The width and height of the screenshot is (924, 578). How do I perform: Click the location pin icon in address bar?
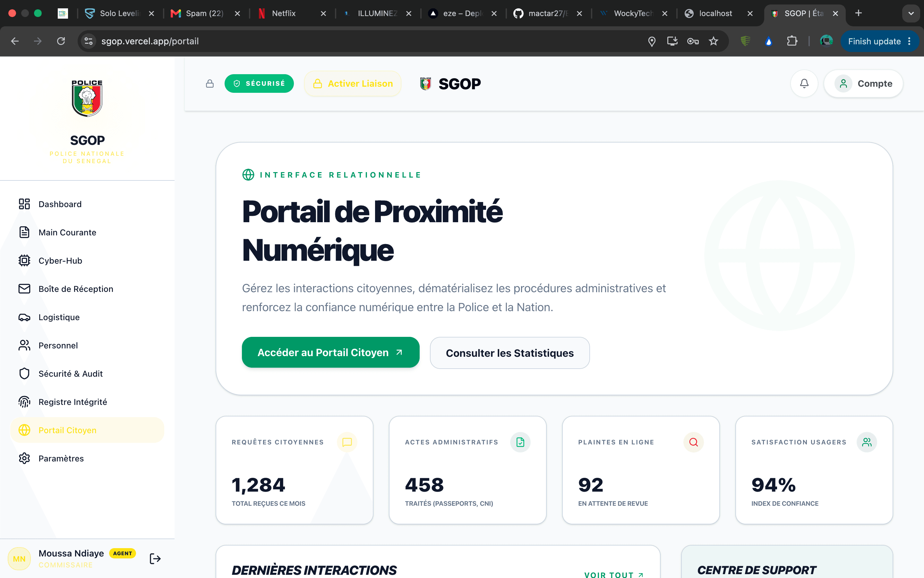pyautogui.click(x=652, y=41)
